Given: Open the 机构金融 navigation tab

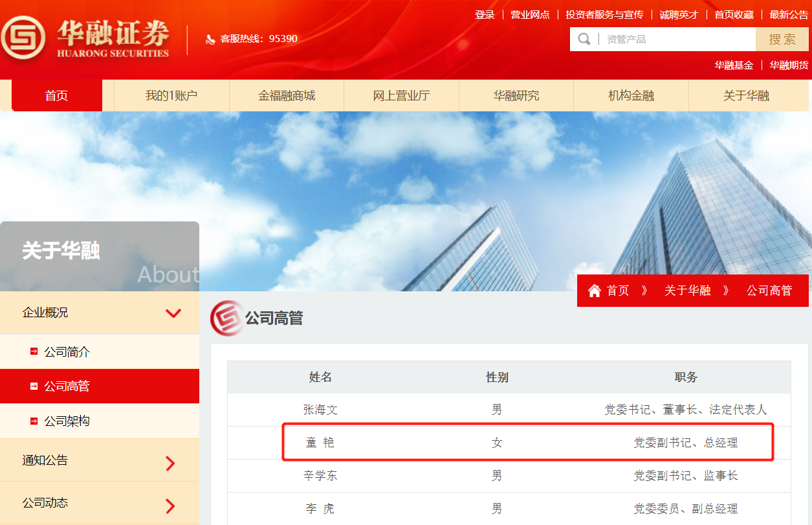Looking at the screenshot, I should point(631,95).
